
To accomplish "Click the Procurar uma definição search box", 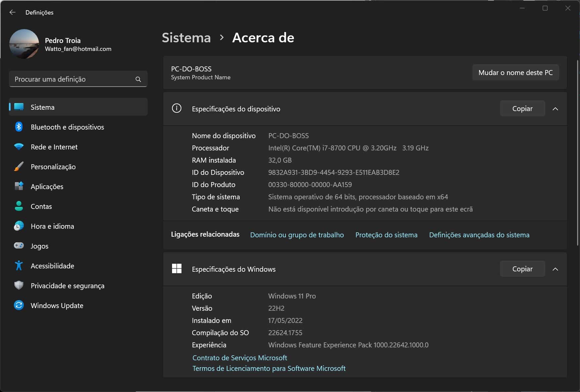I will [73, 79].
